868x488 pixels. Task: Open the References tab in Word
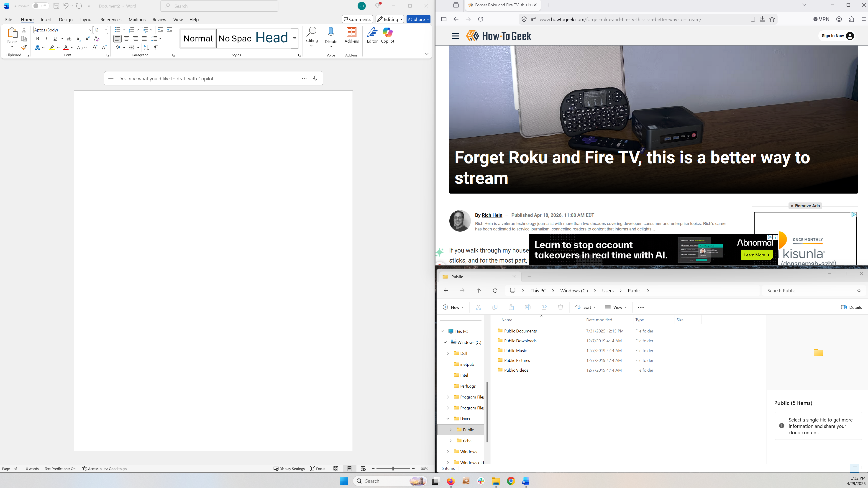[x=111, y=20]
